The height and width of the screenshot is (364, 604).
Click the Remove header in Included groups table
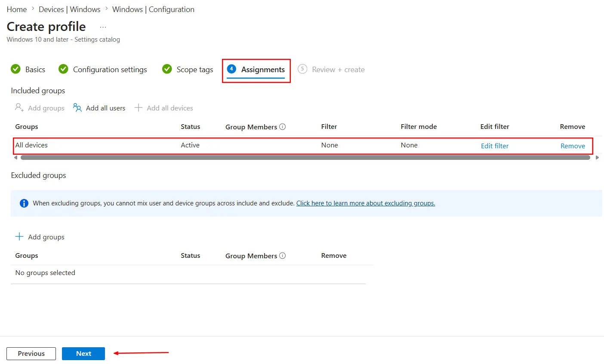point(573,127)
